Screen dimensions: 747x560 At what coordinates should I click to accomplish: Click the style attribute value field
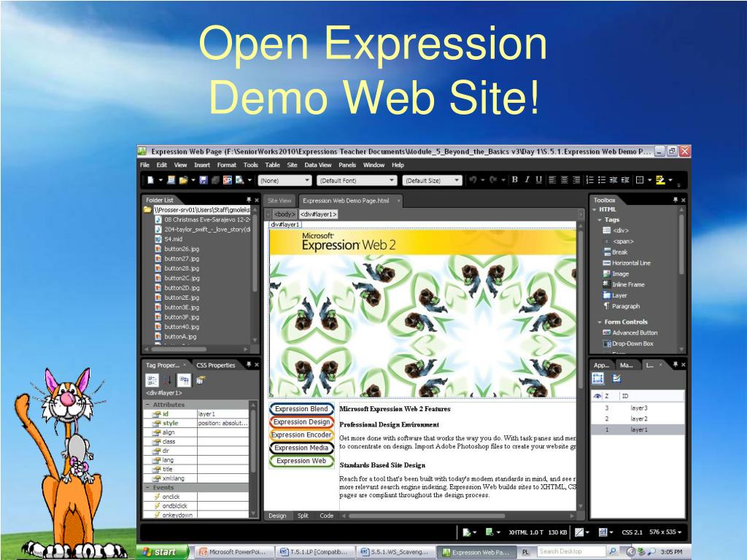222,423
